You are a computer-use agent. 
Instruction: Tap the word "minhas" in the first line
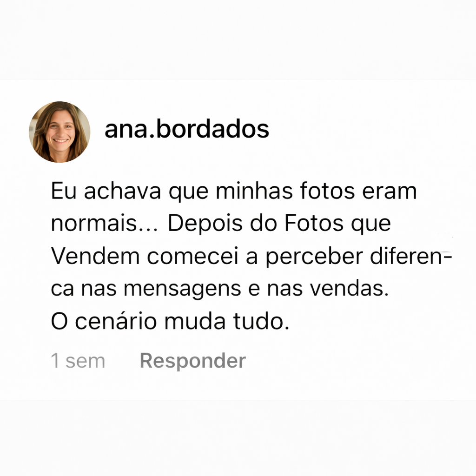click(254, 191)
